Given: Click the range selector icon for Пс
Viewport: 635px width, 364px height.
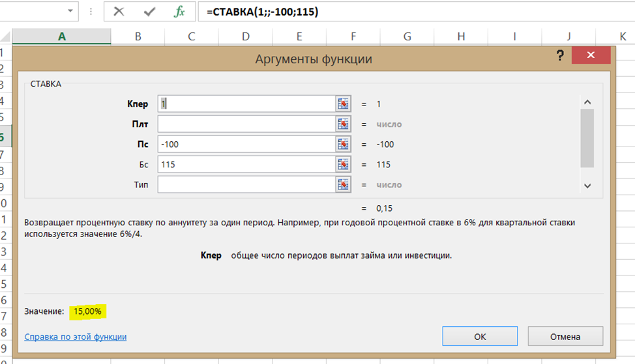Looking at the screenshot, I should pyautogui.click(x=344, y=144).
